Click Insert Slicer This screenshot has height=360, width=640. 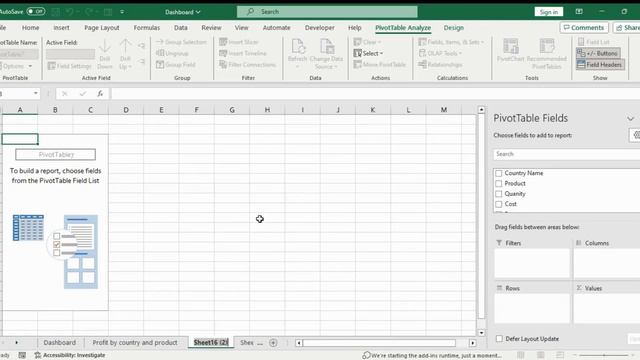point(239,42)
